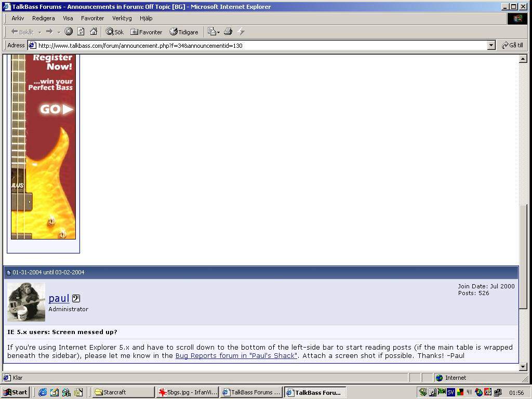
Task: Click the Refresh page icon
Action: (81, 32)
